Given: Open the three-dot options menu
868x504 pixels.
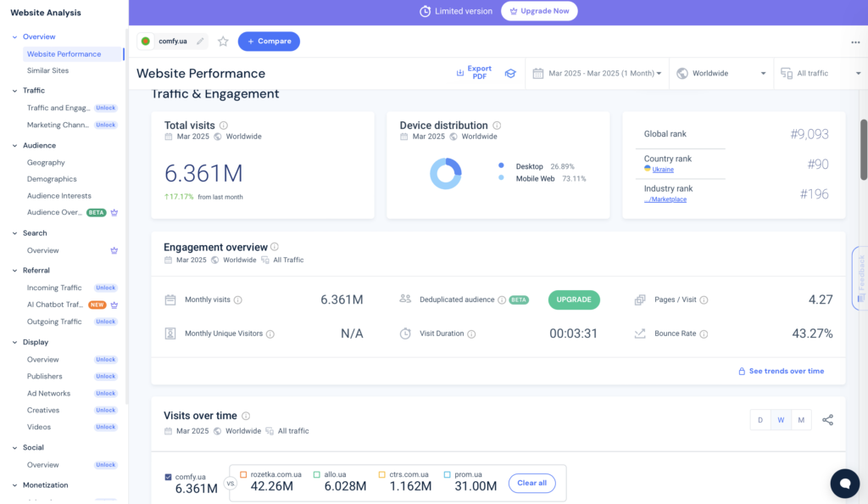Looking at the screenshot, I should click(x=854, y=42).
